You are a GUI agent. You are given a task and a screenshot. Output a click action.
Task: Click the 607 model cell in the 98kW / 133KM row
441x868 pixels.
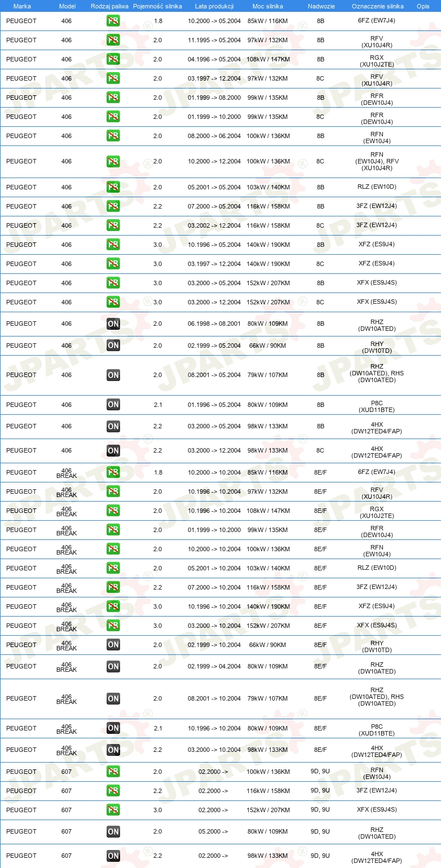click(x=67, y=856)
